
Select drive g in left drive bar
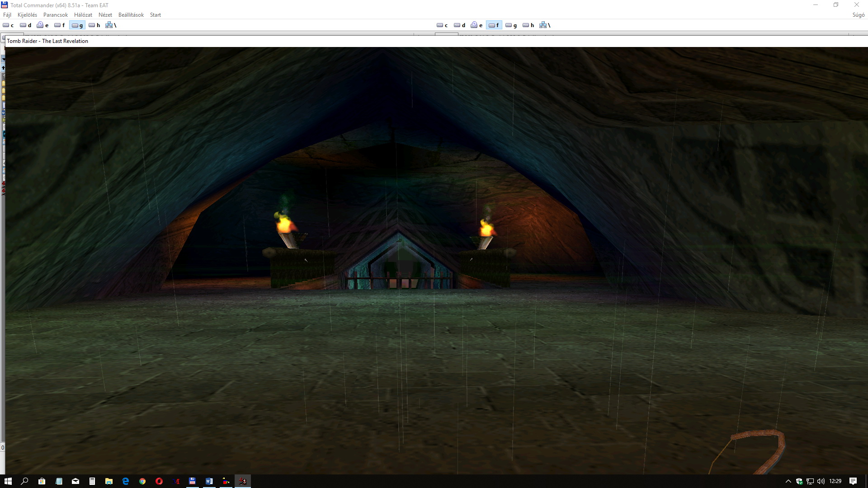(77, 25)
